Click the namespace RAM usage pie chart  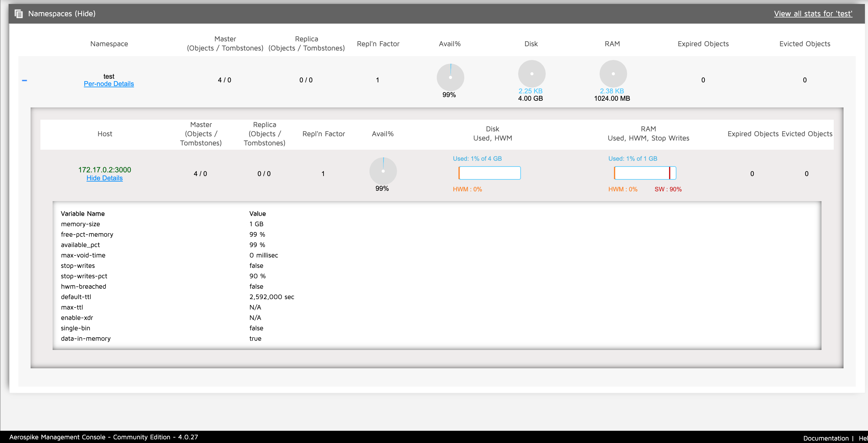tap(613, 74)
